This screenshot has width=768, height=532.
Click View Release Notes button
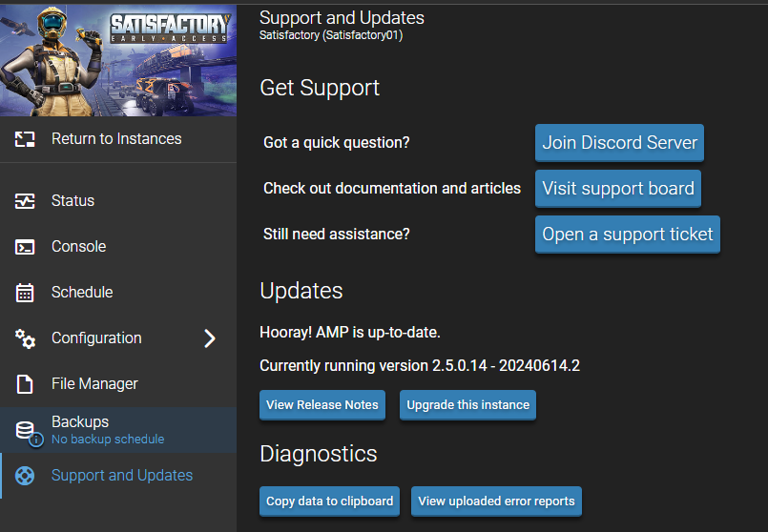tap(322, 405)
